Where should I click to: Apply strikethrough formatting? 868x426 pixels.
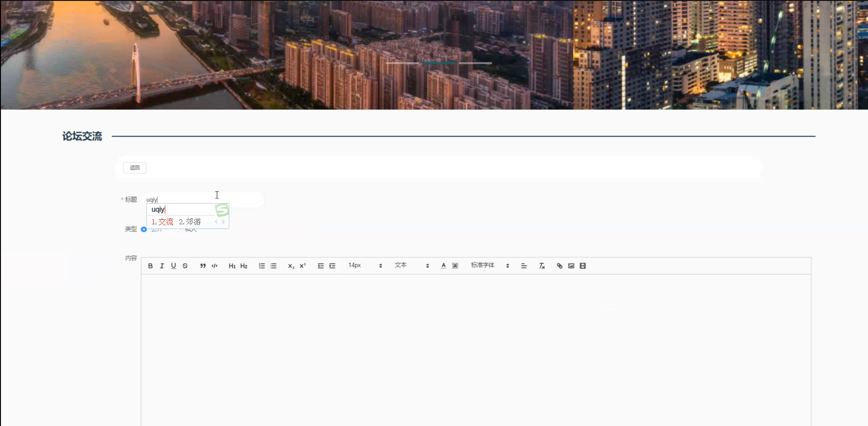pos(185,265)
